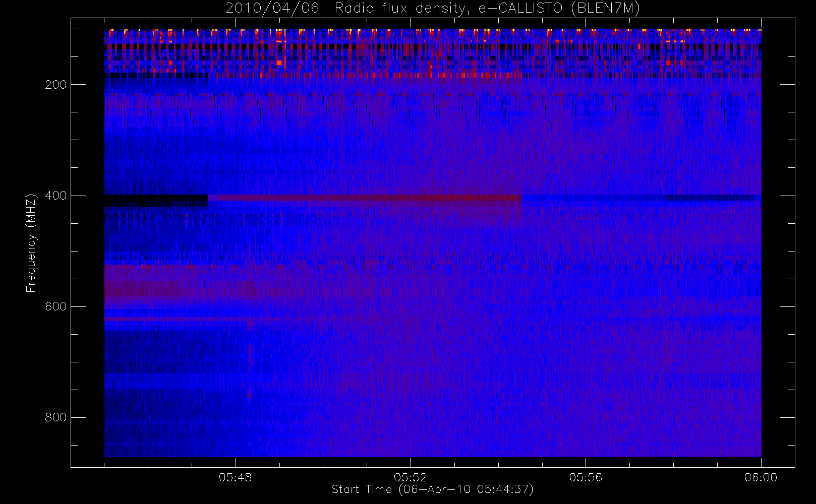Click the 'Start Time (06-Apr-10 05:44:37)' label
The width and height of the screenshot is (816, 504).
(432, 489)
